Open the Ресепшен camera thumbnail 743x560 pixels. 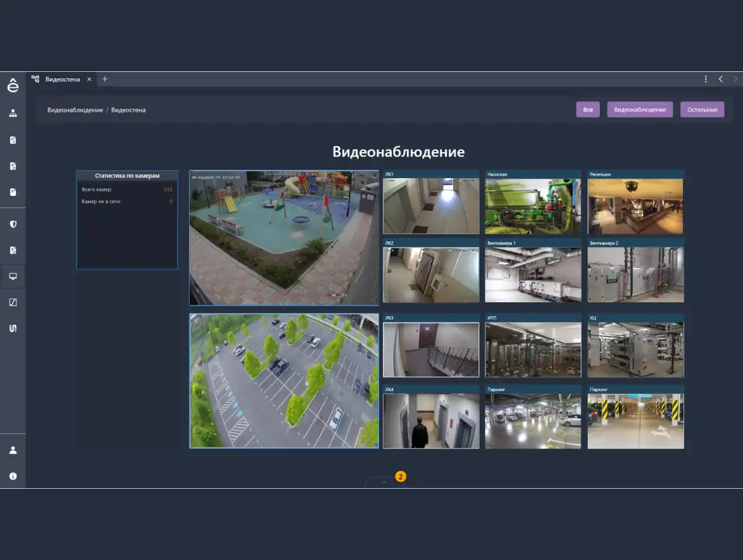tap(635, 206)
